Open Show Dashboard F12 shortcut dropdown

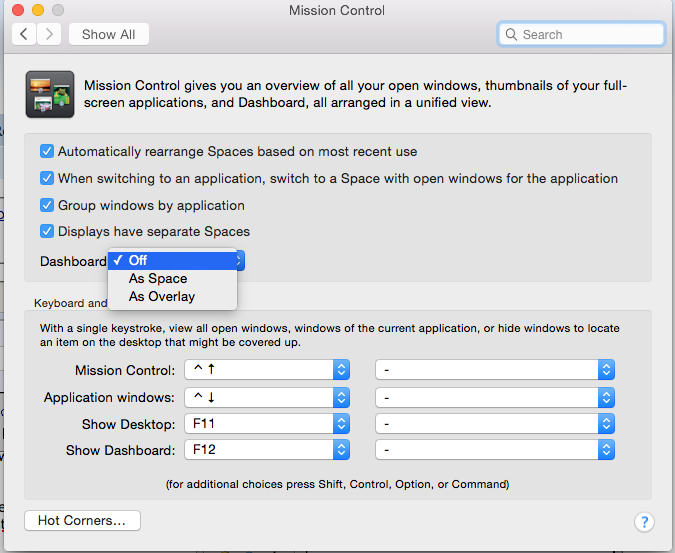(267, 450)
